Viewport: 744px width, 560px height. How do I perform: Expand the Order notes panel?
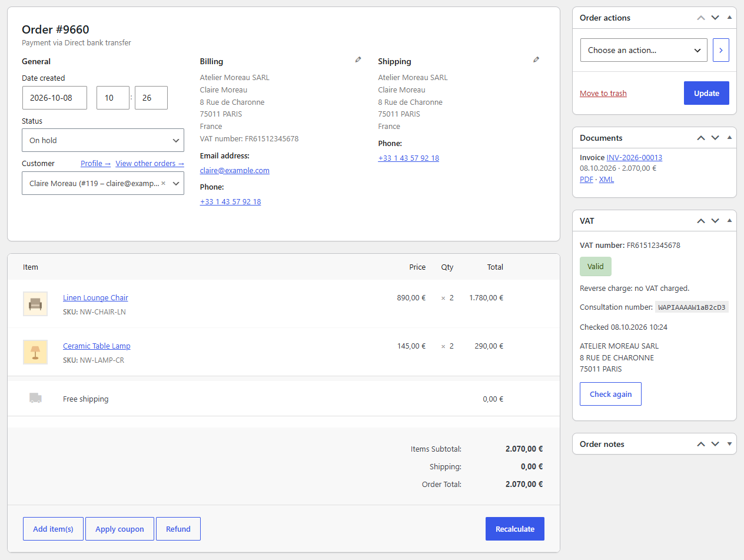[x=729, y=444]
